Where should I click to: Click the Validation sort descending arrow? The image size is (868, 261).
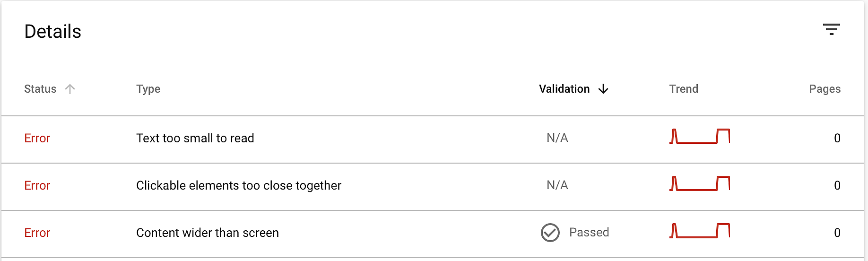click(603, 89)
